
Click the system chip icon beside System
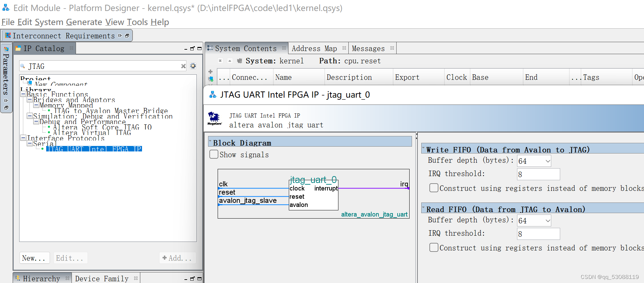pos(240,61)
